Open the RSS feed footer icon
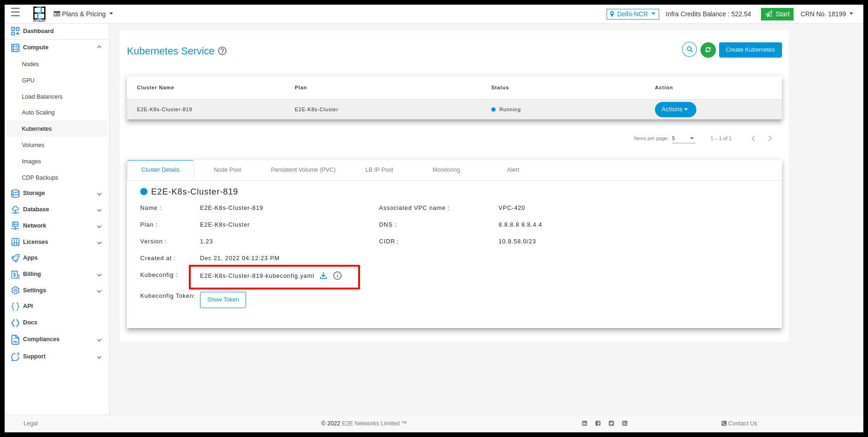 [625, 424]
